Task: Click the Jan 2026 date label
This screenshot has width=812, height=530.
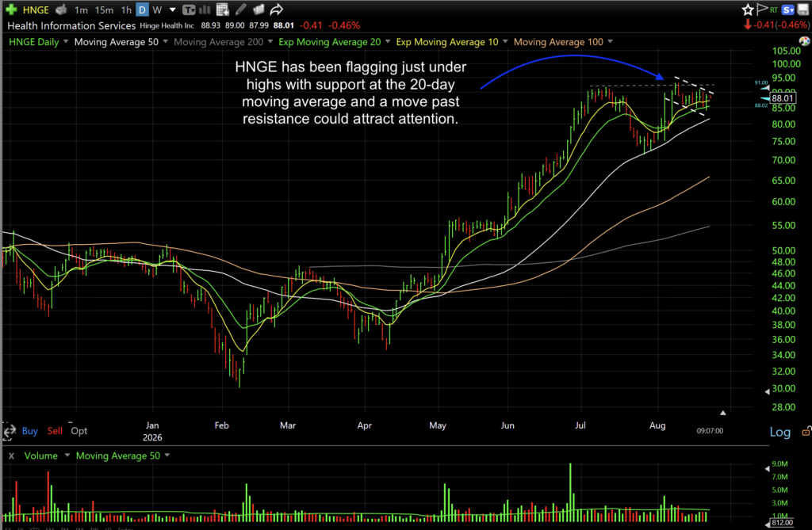Action: point(152,431)
